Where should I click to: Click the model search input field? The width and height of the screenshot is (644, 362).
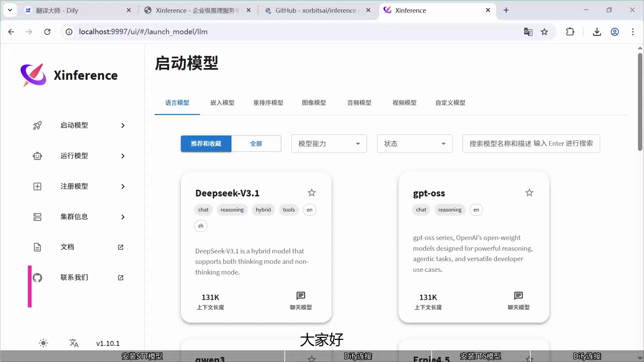click(531, 143)
